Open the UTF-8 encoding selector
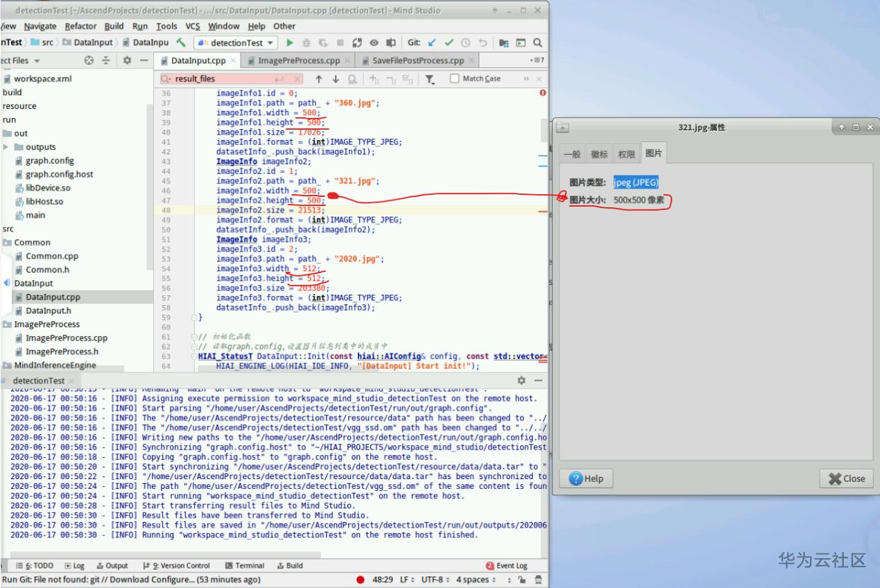Screen dimensions: 880x588 click(436, 580)
